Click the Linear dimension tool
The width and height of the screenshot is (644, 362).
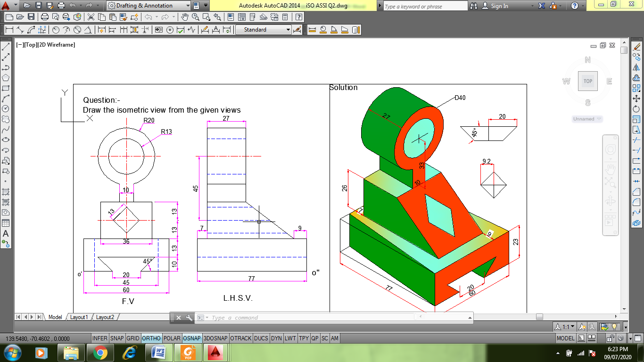coord(9,30)
